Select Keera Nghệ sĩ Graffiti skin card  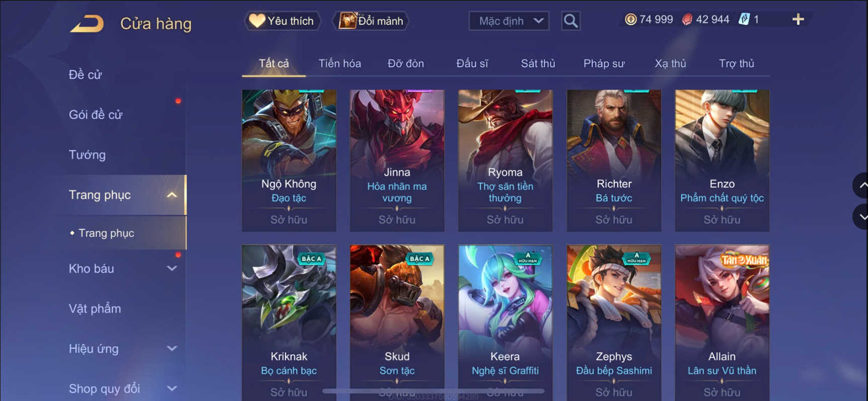(x=505, y=322)
